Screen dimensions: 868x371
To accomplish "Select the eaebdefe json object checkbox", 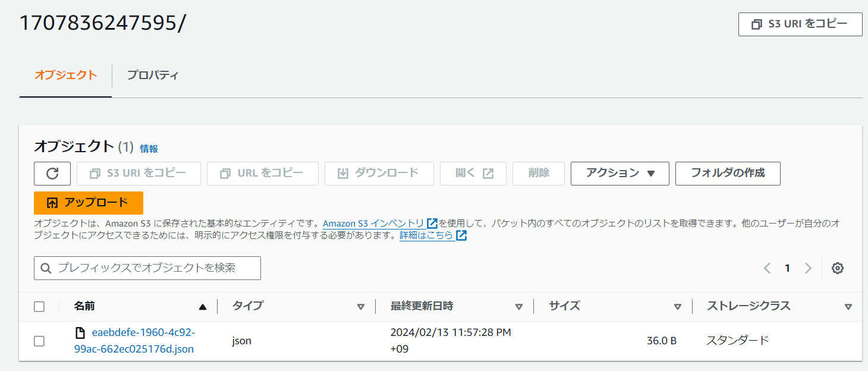I will click(39, 341).
